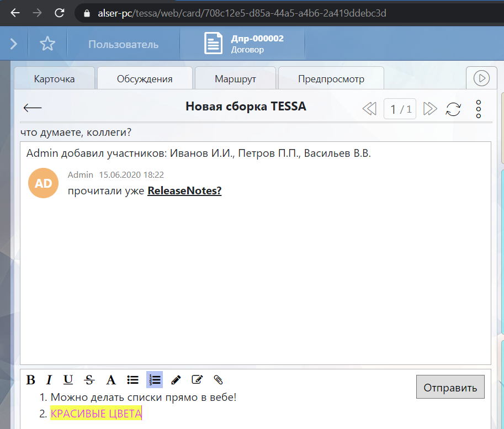Send message with Отправить button

point(450,387)
